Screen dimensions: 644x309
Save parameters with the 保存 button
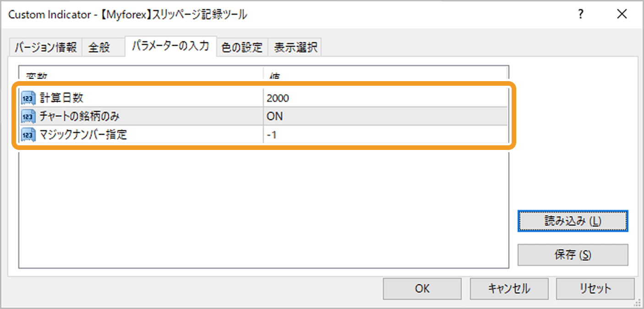coord(572,255)
